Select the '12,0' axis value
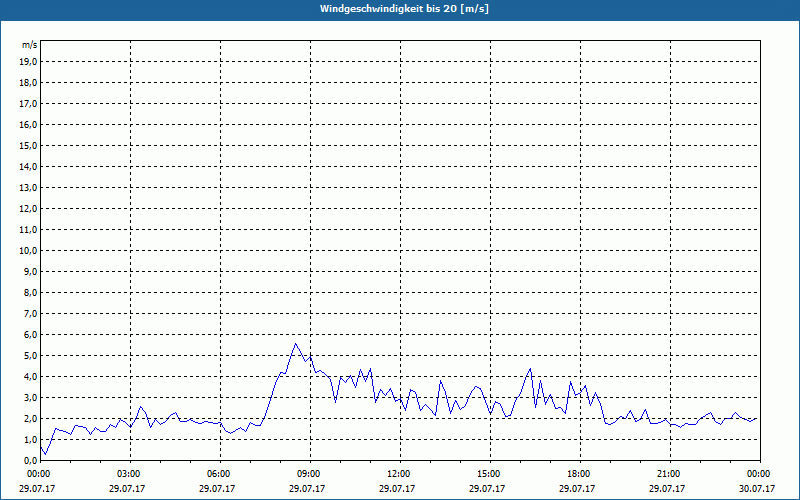Viewport: 800px width, 500px height. [28, 208]
